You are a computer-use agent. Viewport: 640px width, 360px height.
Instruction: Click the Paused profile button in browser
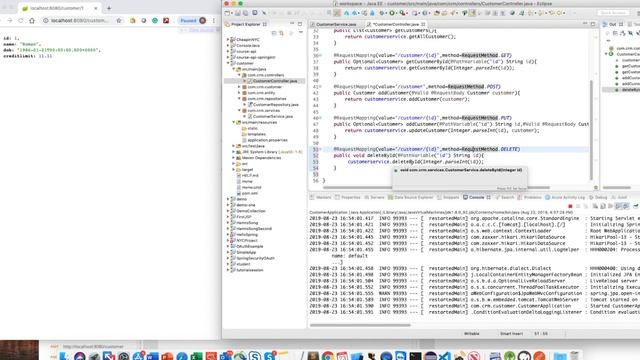coord(192,20)
